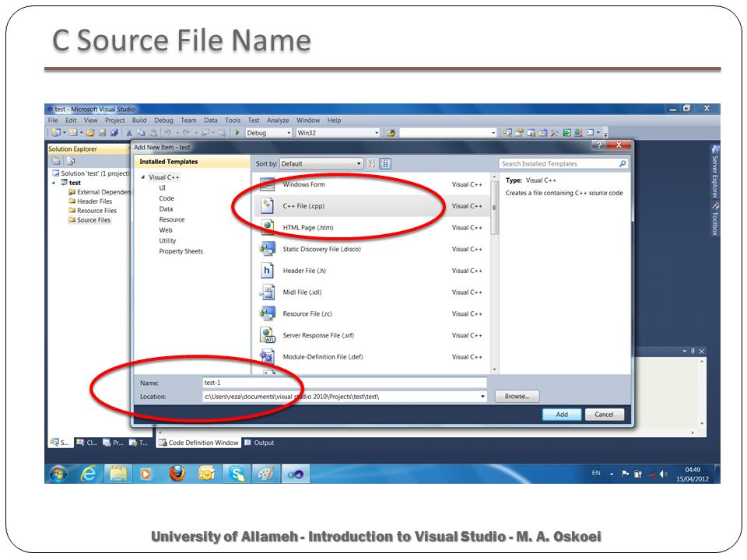Screen dimensions: 747x560
Task: Select the Module-Definition File (.def) template
Action: (x=373, y=357)
